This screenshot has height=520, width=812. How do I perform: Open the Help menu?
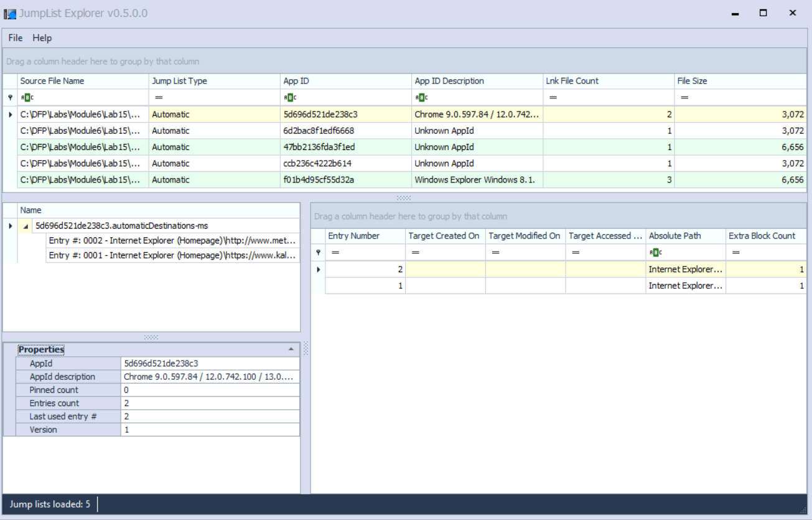[x=42, y=38]
